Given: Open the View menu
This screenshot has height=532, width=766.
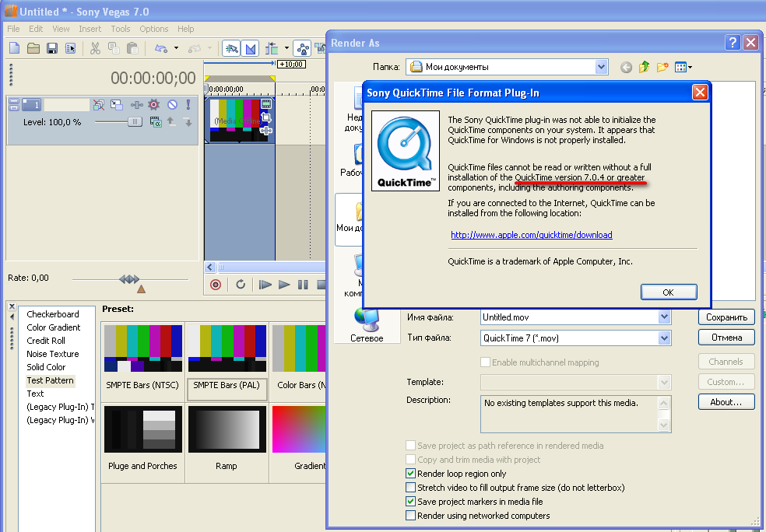Looking at the screenshot, I should (x=61, y=29).
